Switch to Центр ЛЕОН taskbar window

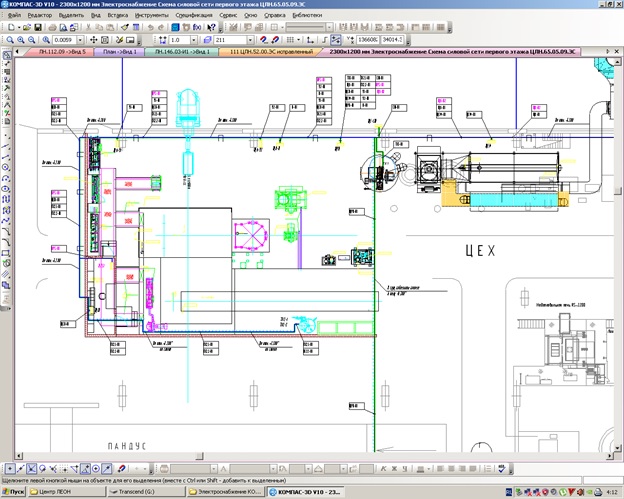tap(67, 492)
